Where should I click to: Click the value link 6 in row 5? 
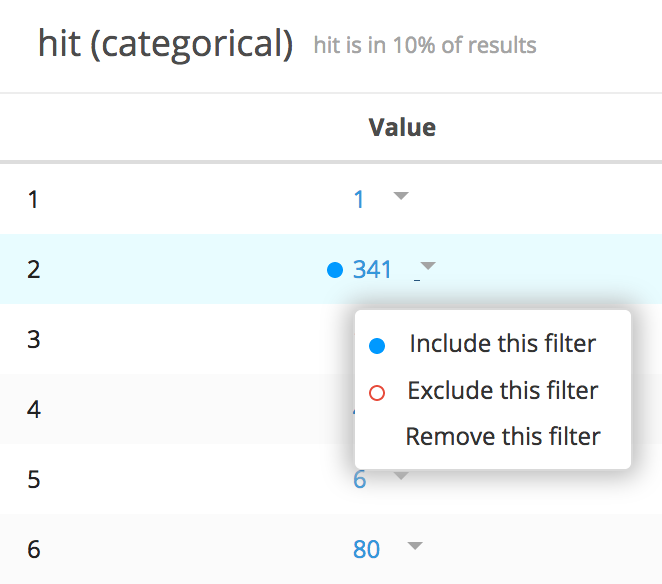(x=359, y=481)
